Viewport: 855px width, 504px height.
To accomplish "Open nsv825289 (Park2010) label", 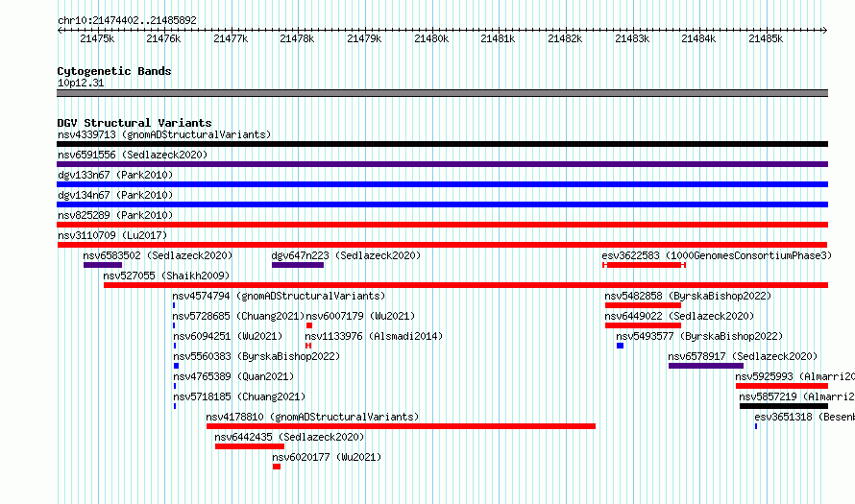I will click(115, 215).
